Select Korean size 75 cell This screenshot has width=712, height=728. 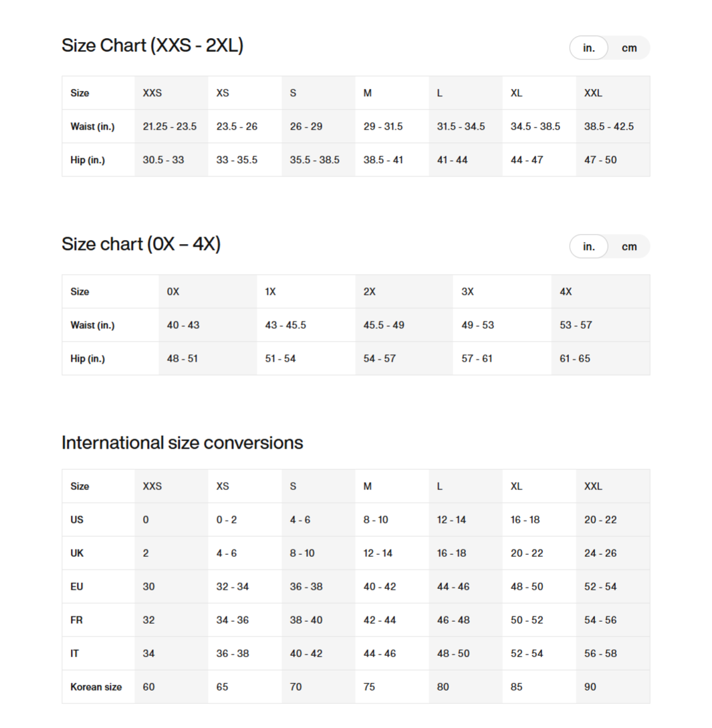(369, 687)
